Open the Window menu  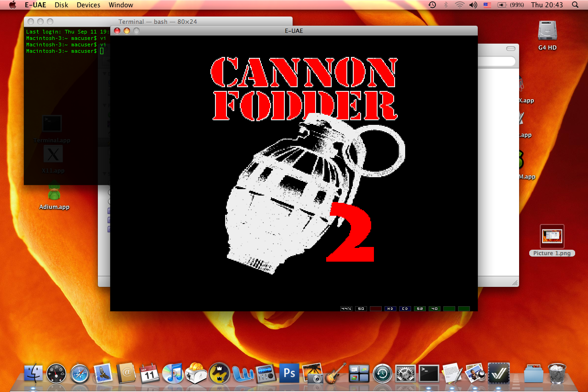[x=121, y=5]
